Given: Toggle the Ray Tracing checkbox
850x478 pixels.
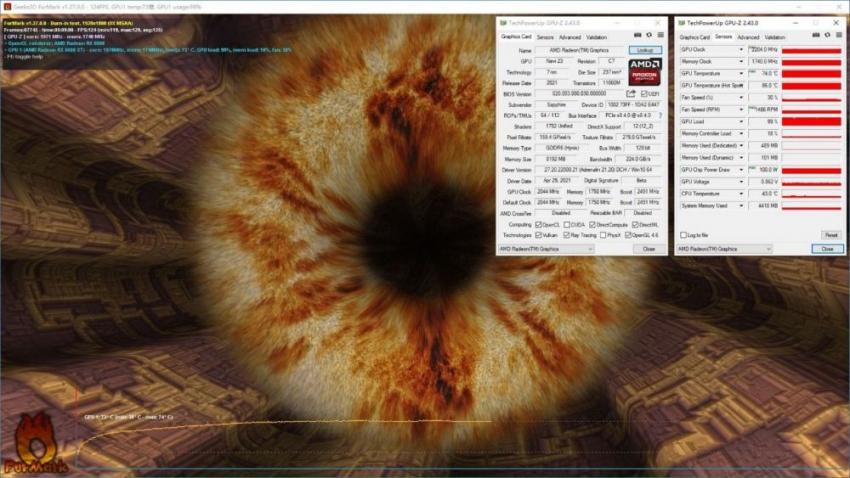Looking at the screenshot, I should [x=566, y=235].
